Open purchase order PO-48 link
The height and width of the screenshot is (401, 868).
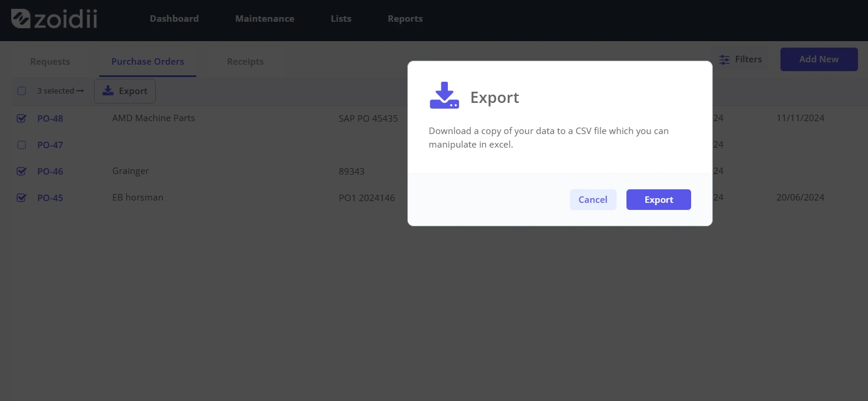pyautogui.click(x=50, y=118)
